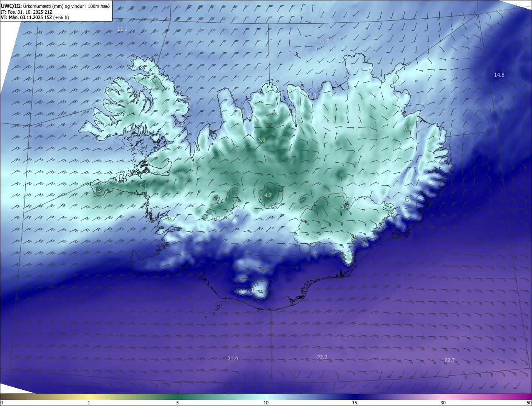Click the valid time 'VT: Mán. 03.11.2025 15Z (+66 h)'
Viewport: 532px width, 406px height.
[x=35, y=17]
